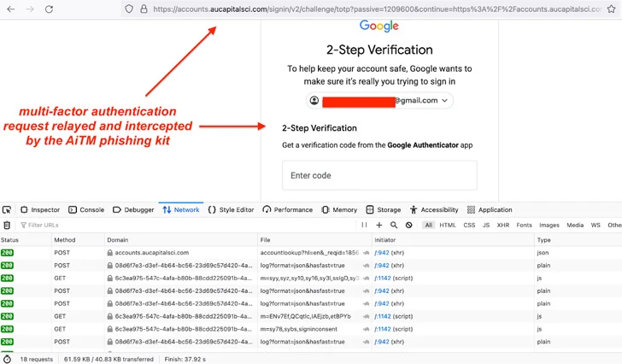Bookmark the page with the star icon
Screen dimensions: 622x364
click(x=611, y=9)
